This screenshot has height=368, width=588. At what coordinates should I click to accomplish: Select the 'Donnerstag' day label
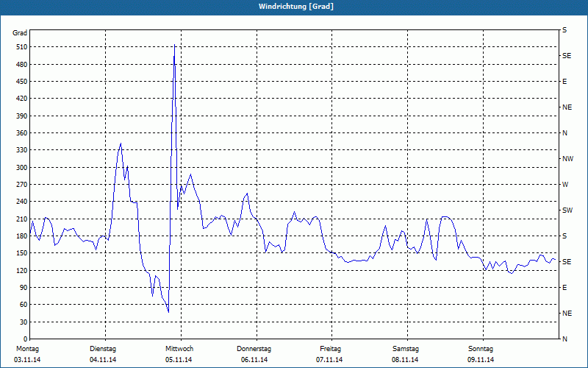coord(254,349)
